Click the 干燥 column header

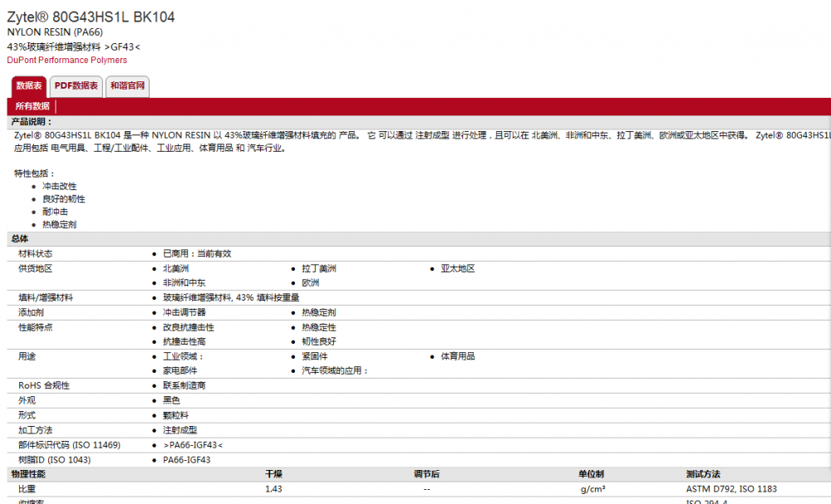click(274, 474)
